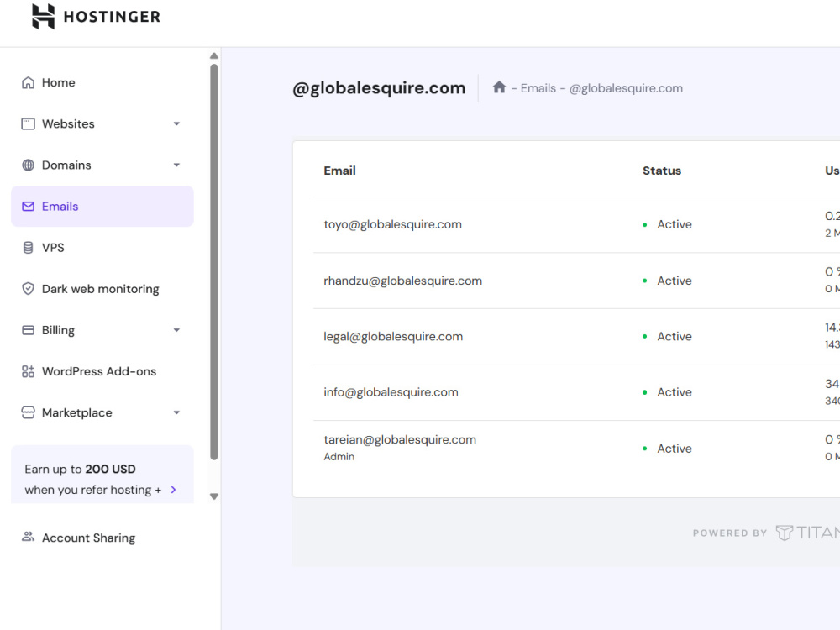Click Earn up to 200 USD banner
Image resolution: width=840 pixels, height=630 pixels.
102,474
